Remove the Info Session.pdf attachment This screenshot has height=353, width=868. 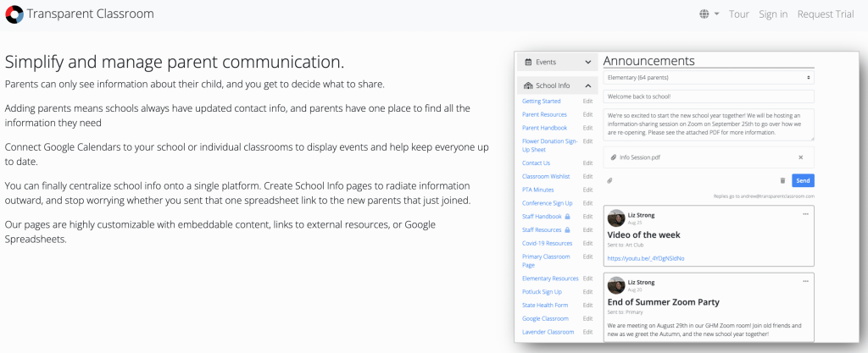click(x=800, y=157)
